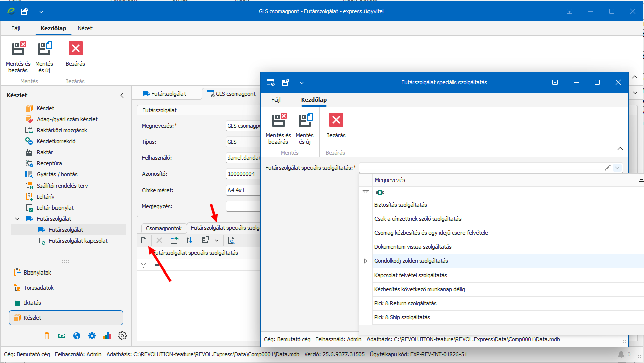Collapse the dialog ribbon with the chevron
The image size is (644, 363).
pos(620,149)
